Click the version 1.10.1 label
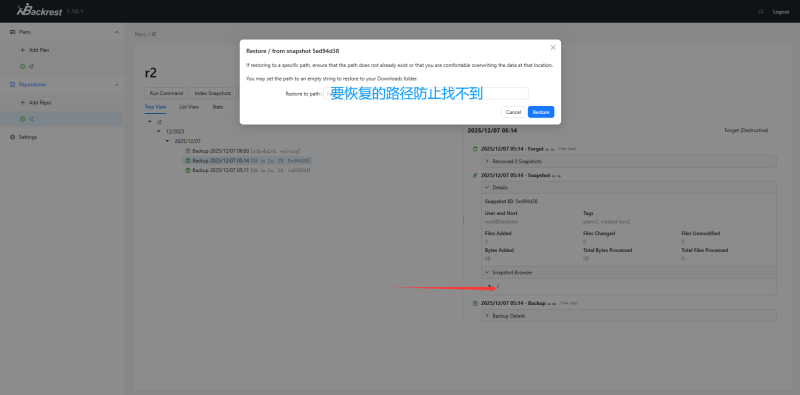This screenshot has width=800, height=395. [75, 11]
